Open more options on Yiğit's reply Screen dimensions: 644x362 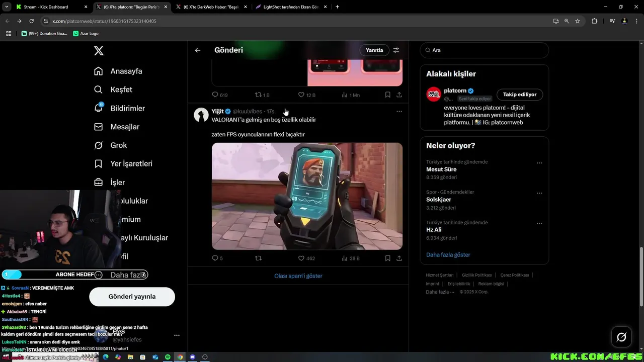399,112
